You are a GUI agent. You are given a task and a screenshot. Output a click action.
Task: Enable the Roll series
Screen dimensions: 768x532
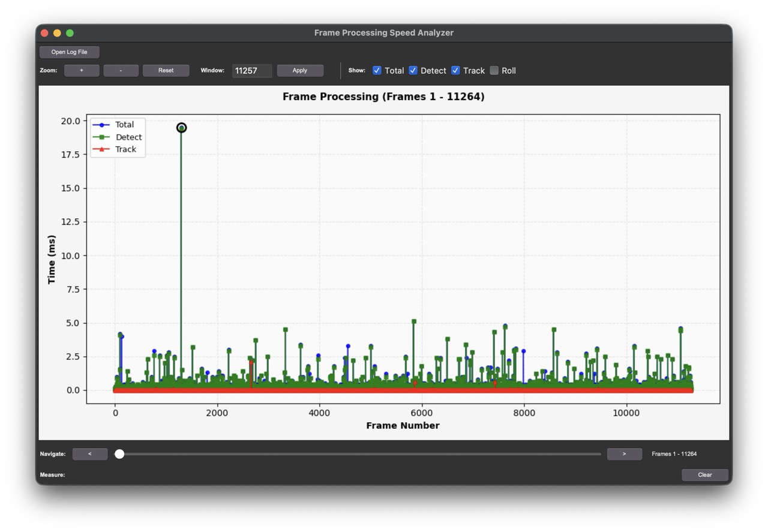(494, 70)
